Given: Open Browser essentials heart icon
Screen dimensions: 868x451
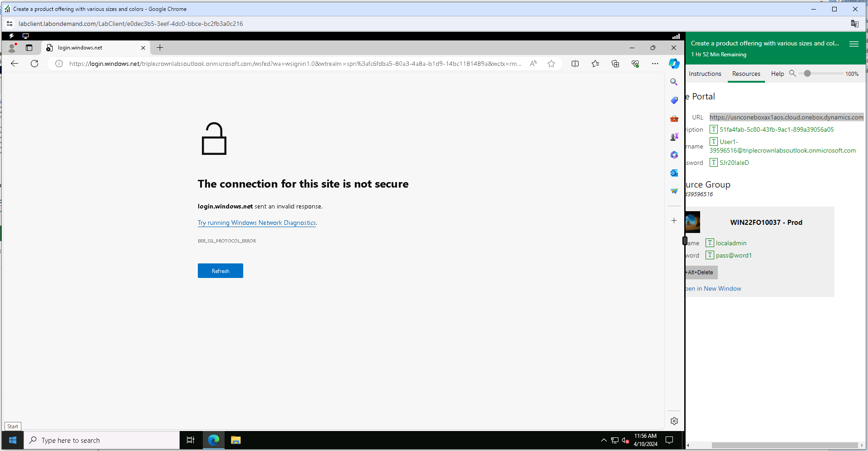Looking at the screenshot, I should (x=635, y=64).
